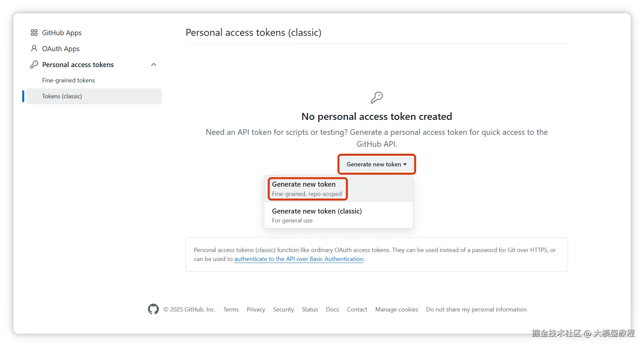Open the Security footer link

point(283,309)
